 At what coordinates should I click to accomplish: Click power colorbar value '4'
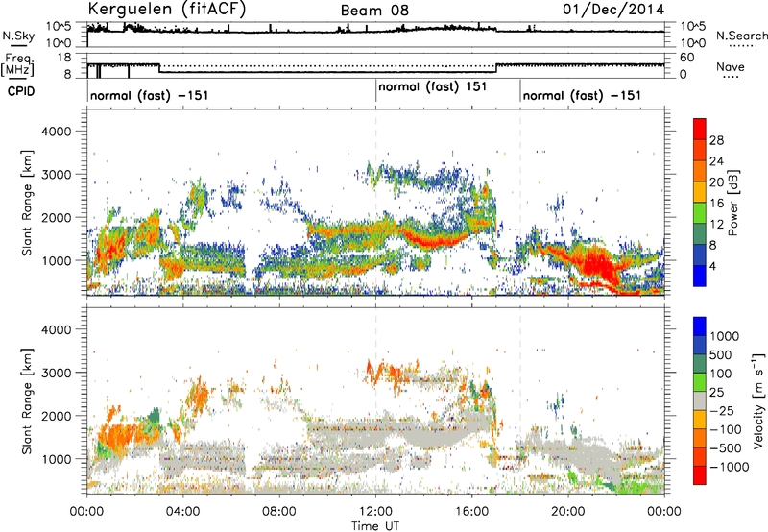713,266
